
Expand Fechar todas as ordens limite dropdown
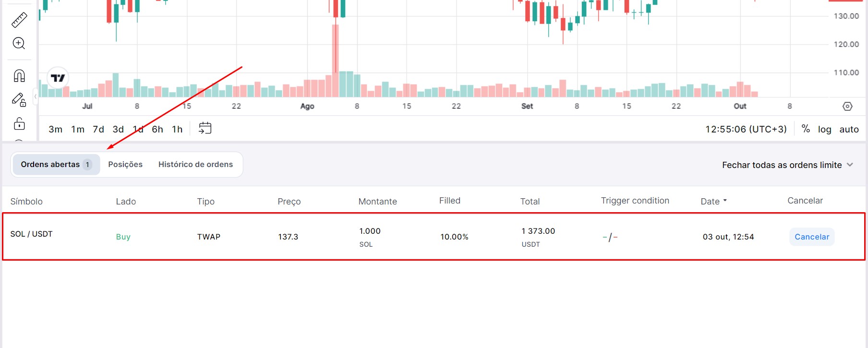point(850,165)
